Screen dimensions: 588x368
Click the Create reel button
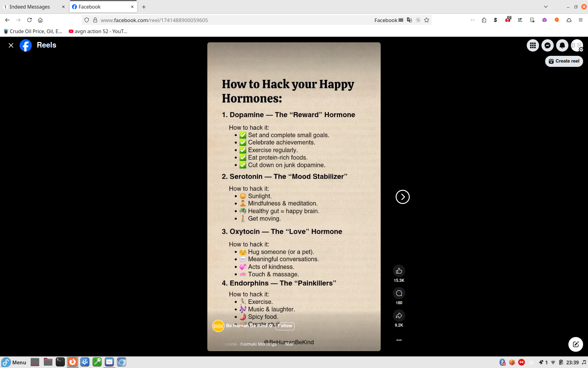564,61
